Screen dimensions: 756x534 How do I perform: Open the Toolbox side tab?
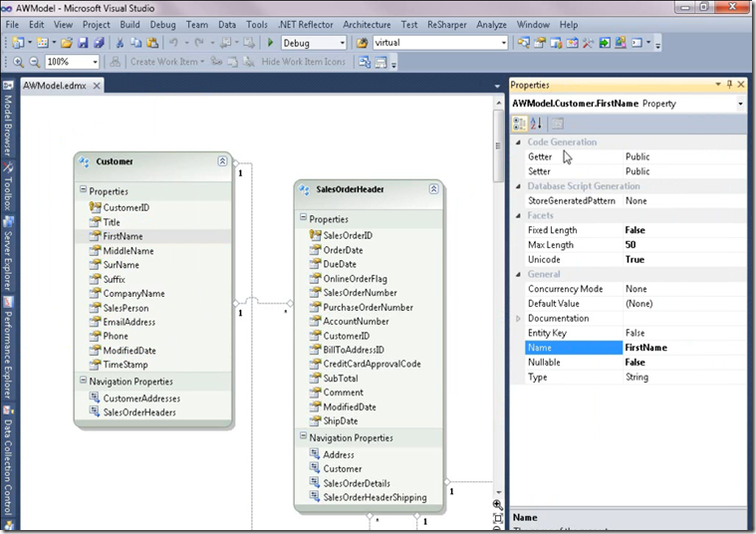[x=8, y=185]
